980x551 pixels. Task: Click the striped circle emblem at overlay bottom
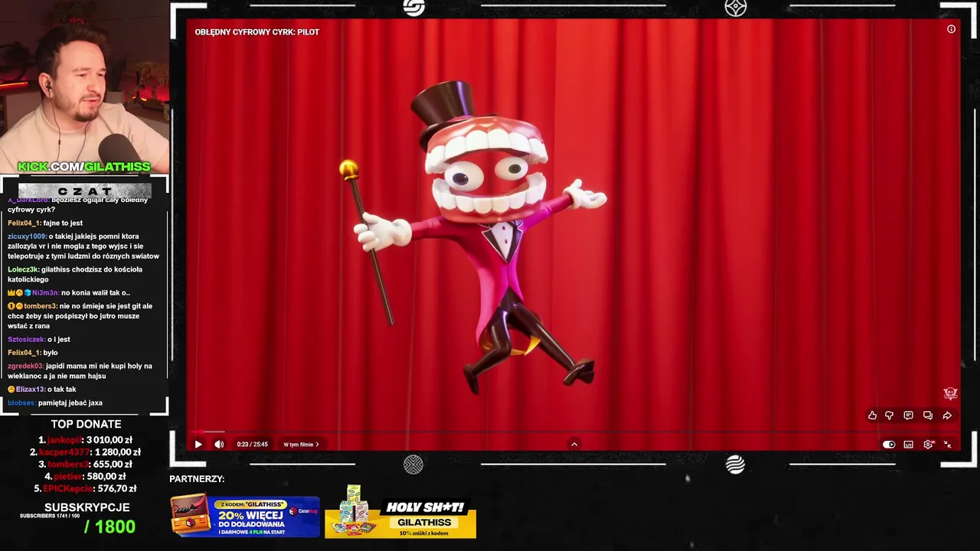(x=735, y=465)
